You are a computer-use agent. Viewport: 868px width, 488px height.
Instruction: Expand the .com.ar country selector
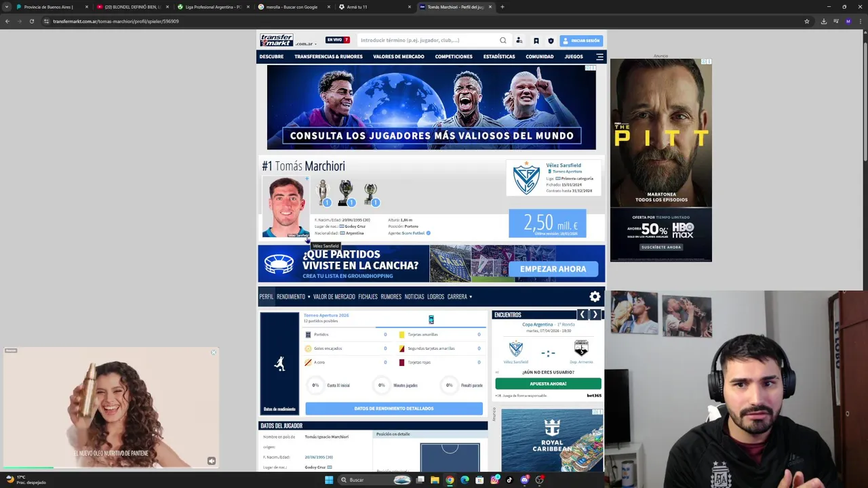pyautogui.click(x=307, y=44)
